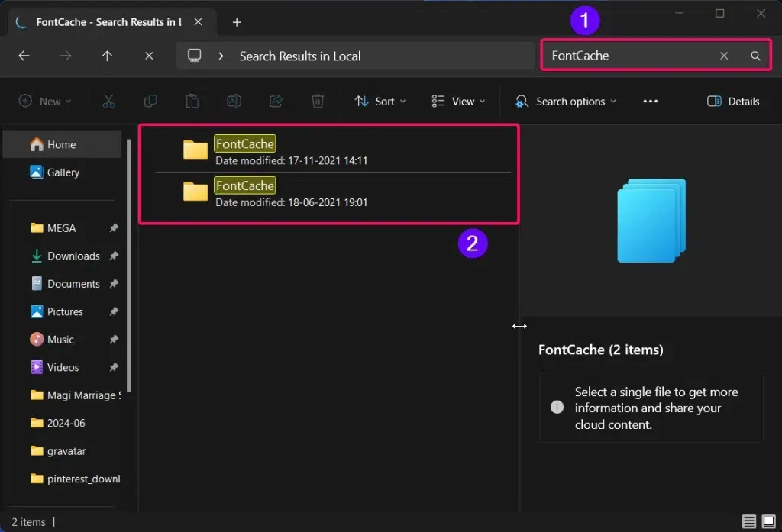Open the View dropdown
The height and width of the screenshot is (532, 782).
pyautogui.click(x=458, y=102)
